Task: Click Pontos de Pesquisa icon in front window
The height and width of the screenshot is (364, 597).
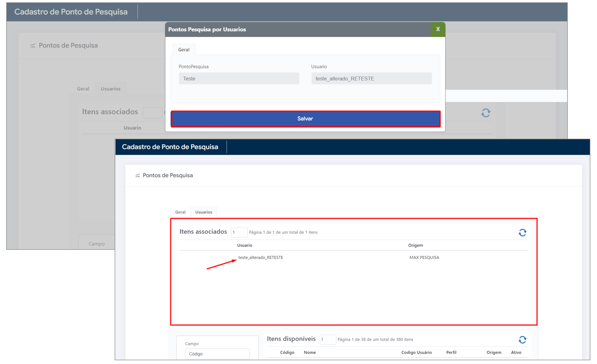Action: 137,176
